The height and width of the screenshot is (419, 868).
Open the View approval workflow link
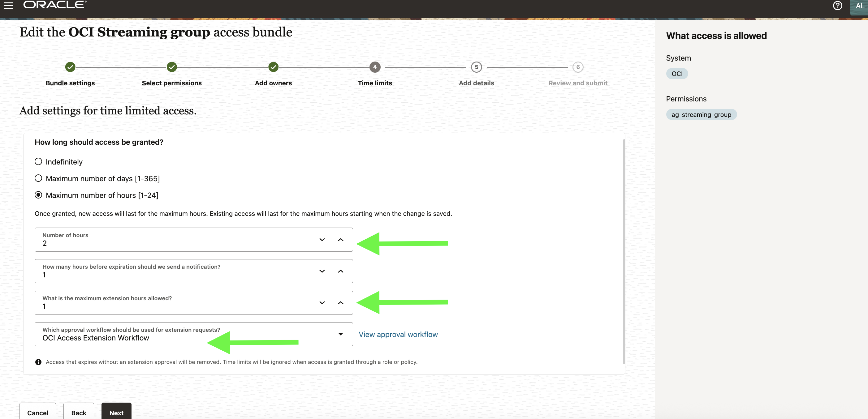tap(398, 334)
